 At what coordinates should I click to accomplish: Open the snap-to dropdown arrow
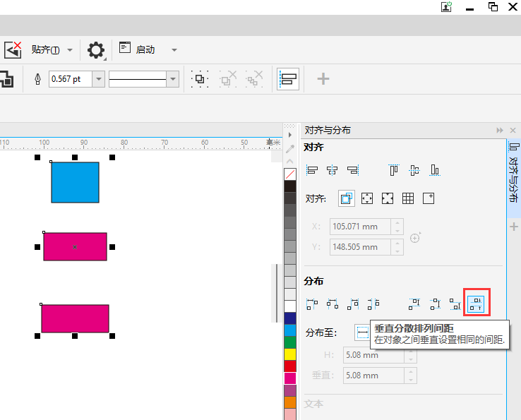click(x=70, y=50)
